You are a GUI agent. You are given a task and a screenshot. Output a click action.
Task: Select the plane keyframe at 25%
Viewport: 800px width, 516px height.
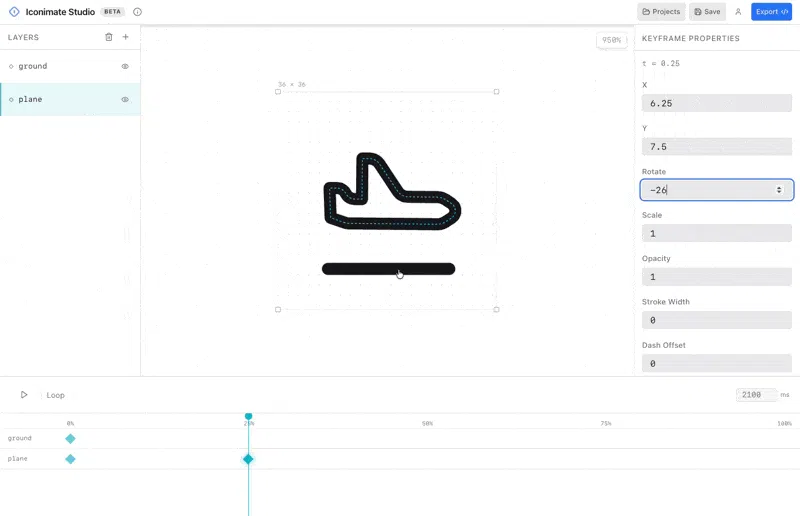(248, 459)
